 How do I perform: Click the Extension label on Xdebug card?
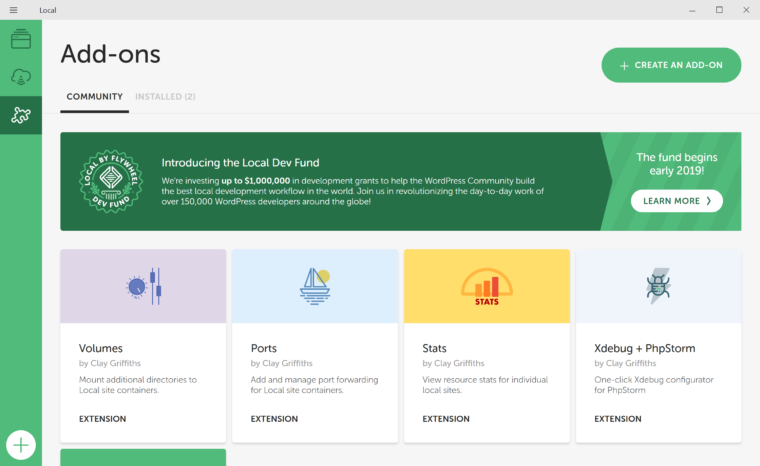click(x=618, y=419)
